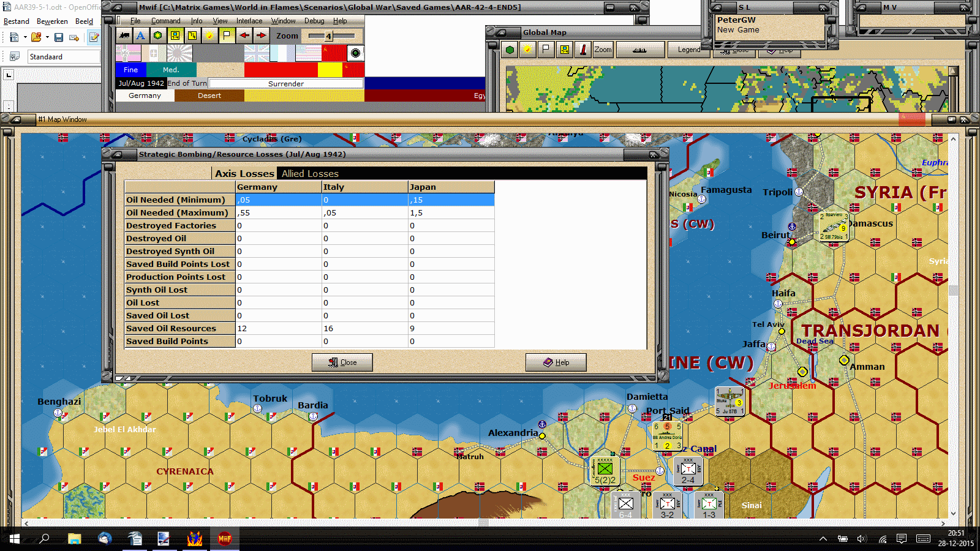
Task: Open the Bewerken menu in OpenOffice
Action: (x=52, y=21)
